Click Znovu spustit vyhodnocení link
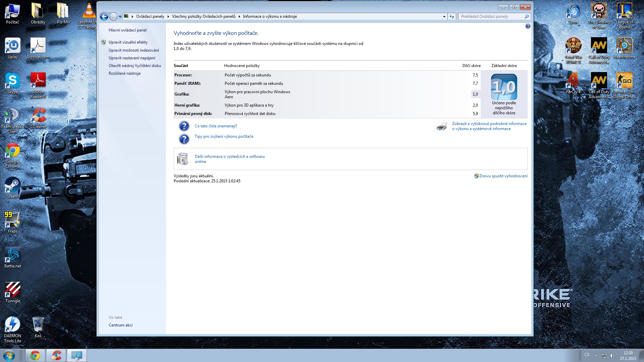Screen dimensions: 644x362 point(503,176)
